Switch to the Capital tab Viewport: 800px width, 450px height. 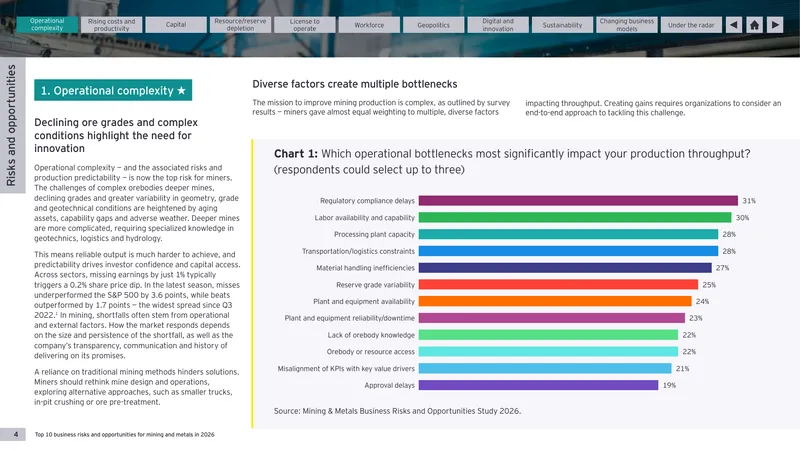pos(176,24)
